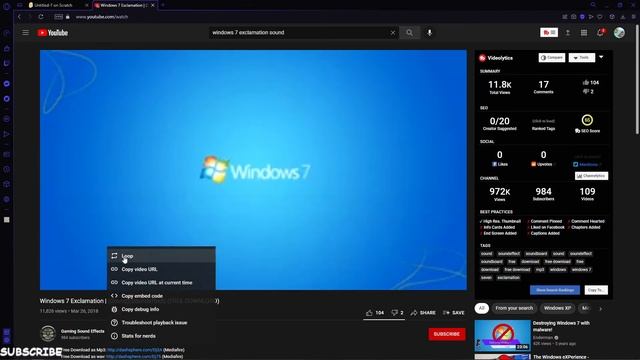This screenshot has width=640, height=360.
Task: Click the Videolytics Compare button
Action: click(551, 58)
